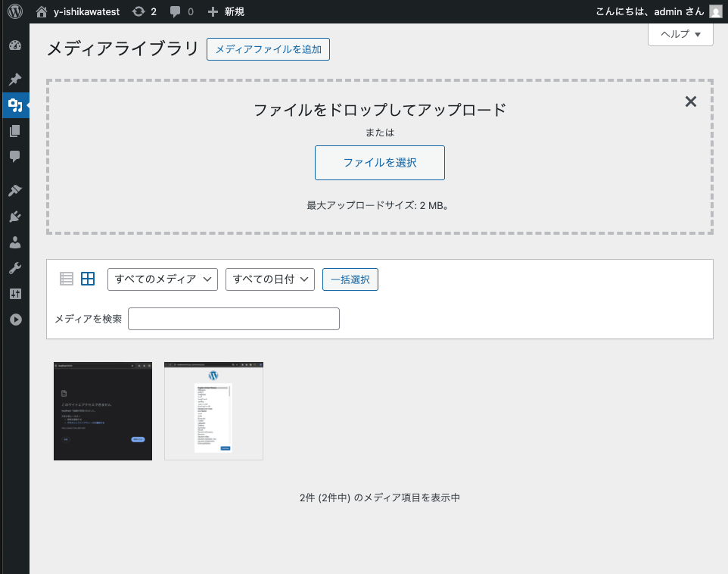The width and height of the screenshot is (728, 574).
Task: Open Plugins sidebar icon
Action: (15, 216)
